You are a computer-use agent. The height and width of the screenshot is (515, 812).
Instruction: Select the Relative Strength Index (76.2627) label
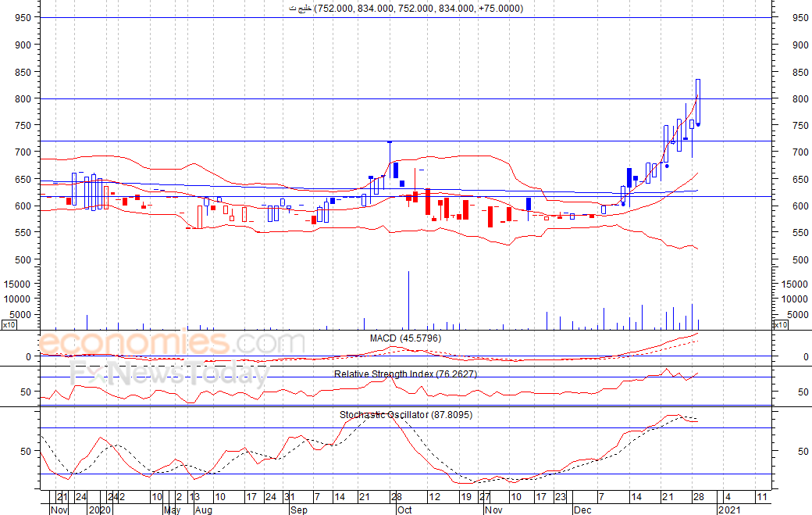point(405,374)
